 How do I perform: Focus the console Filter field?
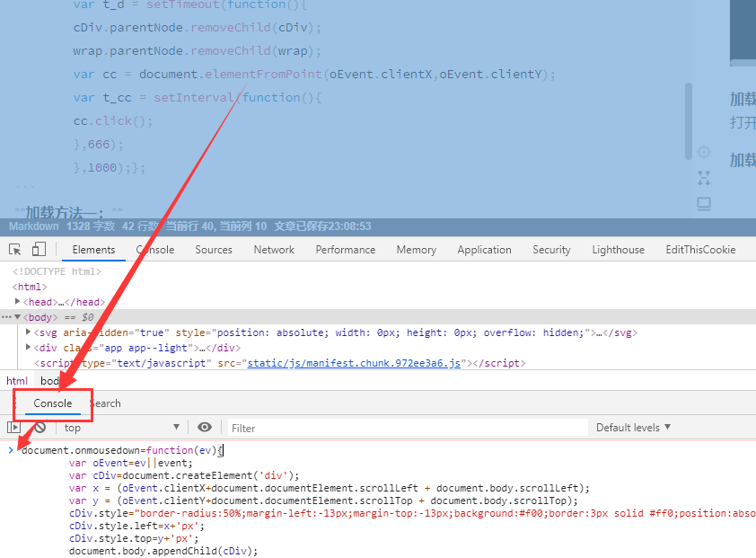tap(408, 428)
